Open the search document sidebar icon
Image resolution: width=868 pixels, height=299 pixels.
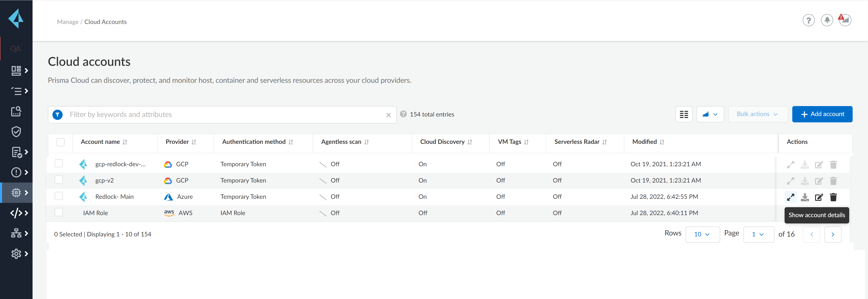pos(16,111)
